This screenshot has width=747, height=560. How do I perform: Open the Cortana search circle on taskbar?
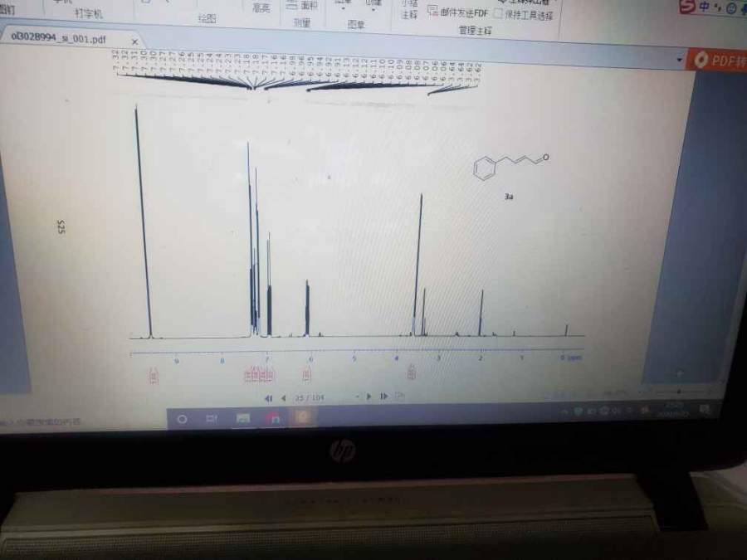(182, 419)
